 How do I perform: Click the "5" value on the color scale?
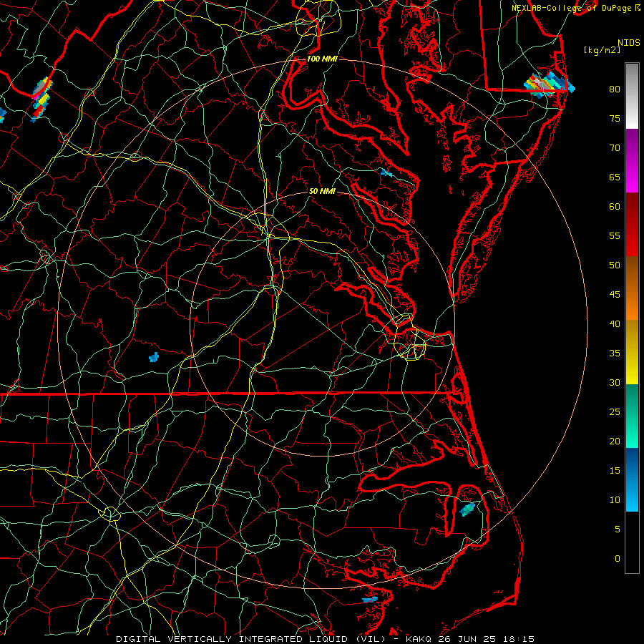618,530
